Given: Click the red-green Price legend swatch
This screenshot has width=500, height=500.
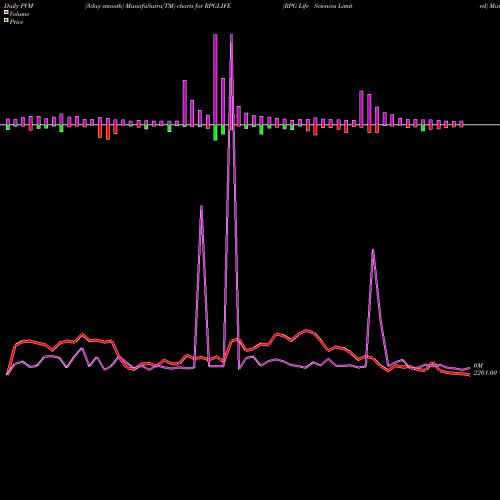Looking at the screenshot, I should click(x=6, y=21).
